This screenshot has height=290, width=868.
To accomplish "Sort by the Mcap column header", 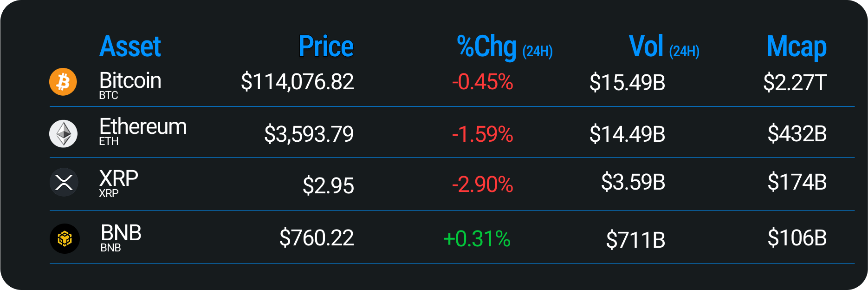I will coord(797,47).
